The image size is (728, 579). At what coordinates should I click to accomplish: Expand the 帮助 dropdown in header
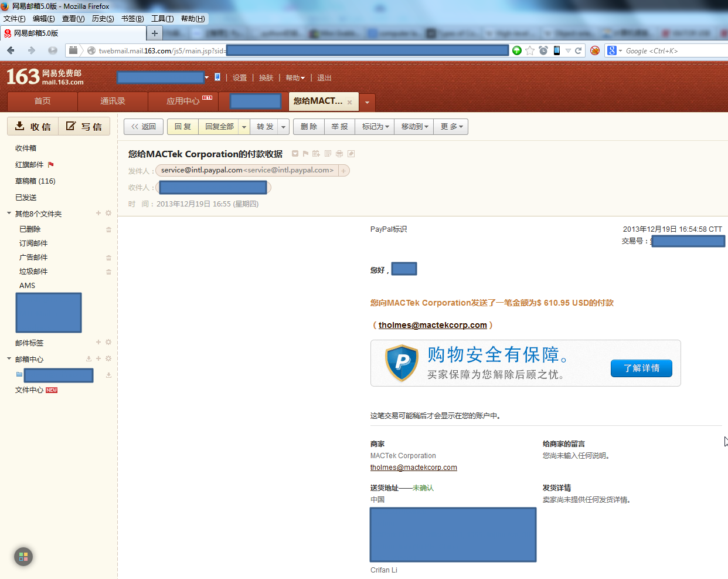click(295, 77)
